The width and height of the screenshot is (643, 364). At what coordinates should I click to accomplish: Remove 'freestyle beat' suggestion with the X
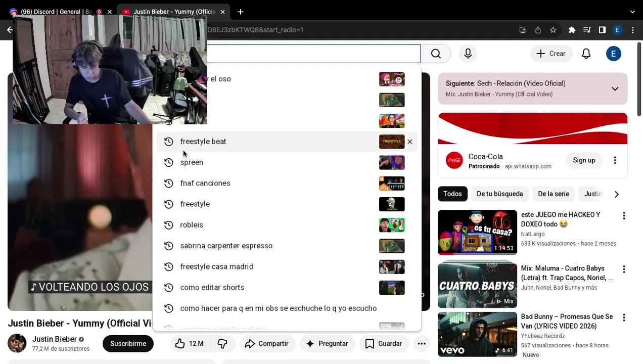coord(410,142)
